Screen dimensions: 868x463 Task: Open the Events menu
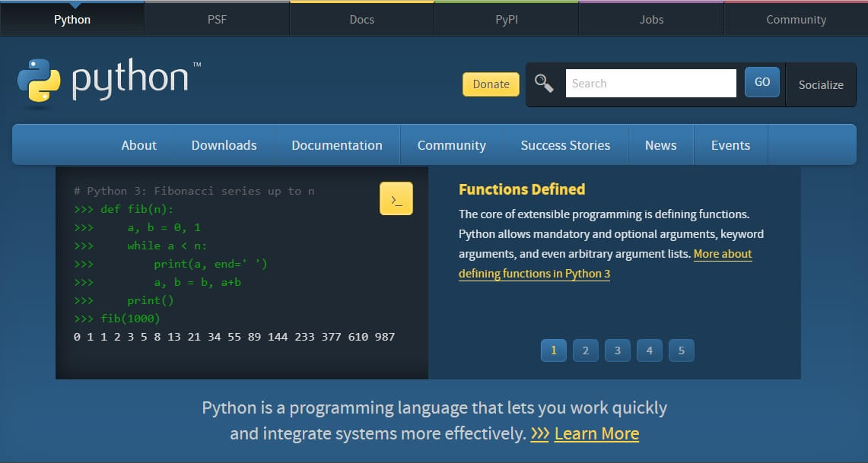pyautogui.click(x=731, y=145)
